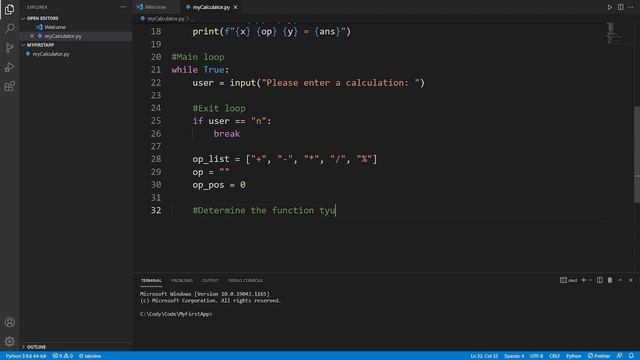Open the Run and Debug view
640x360 pixels.
[x=9, y=67]
